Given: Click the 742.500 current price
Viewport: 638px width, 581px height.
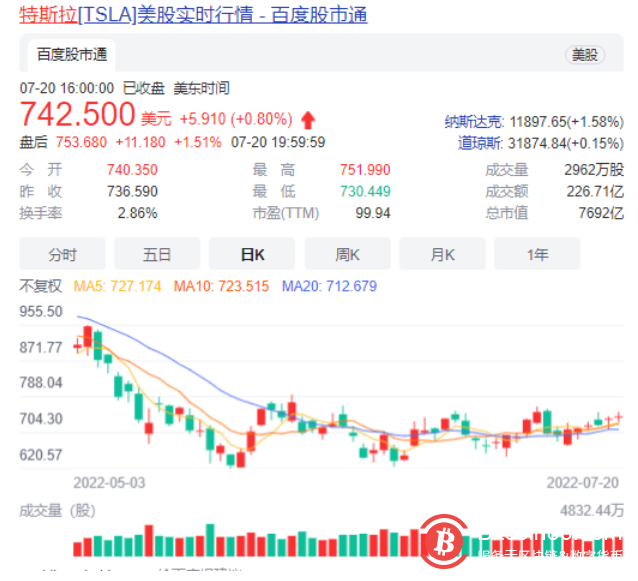Looking at the screenshot, I should (77, 114).
